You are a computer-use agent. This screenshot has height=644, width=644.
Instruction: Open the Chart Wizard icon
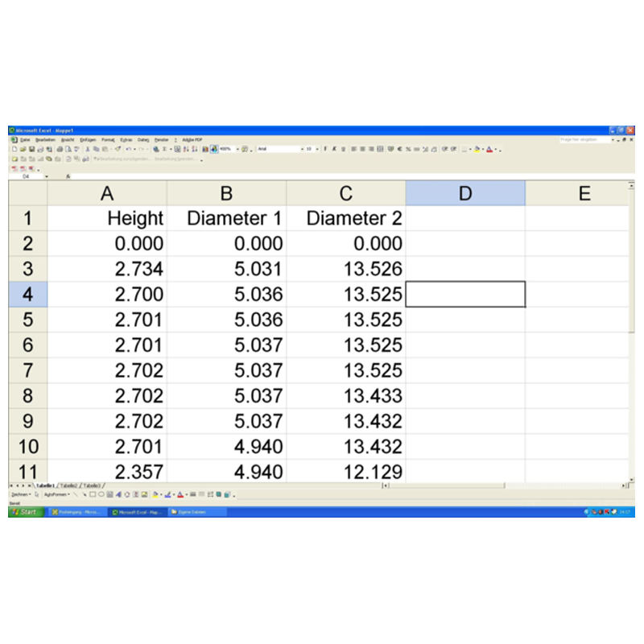click(205, 149)
